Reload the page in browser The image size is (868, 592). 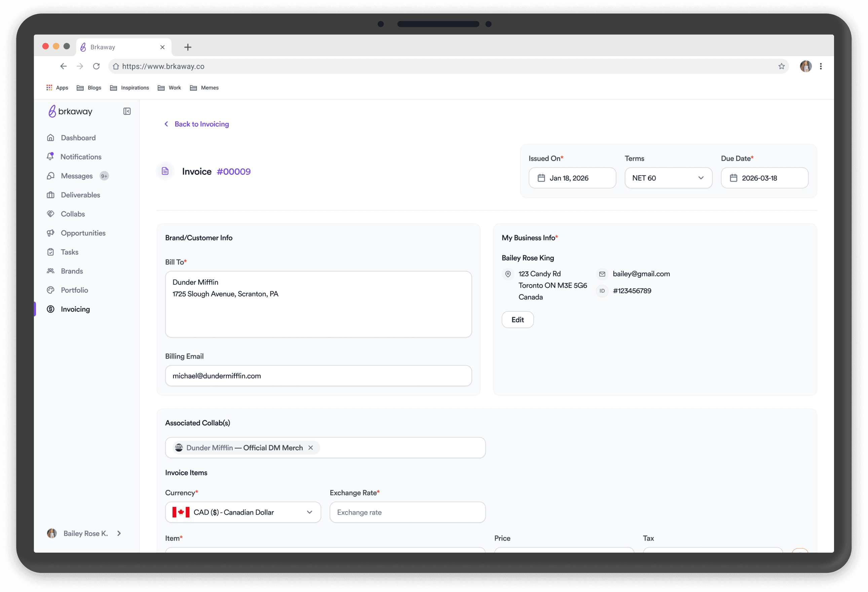click(x=97, y=67)
